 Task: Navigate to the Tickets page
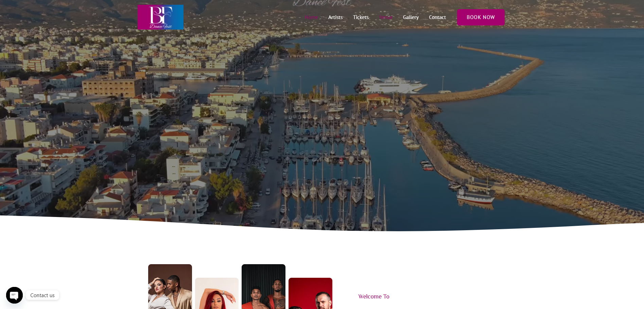pos(361,17)
